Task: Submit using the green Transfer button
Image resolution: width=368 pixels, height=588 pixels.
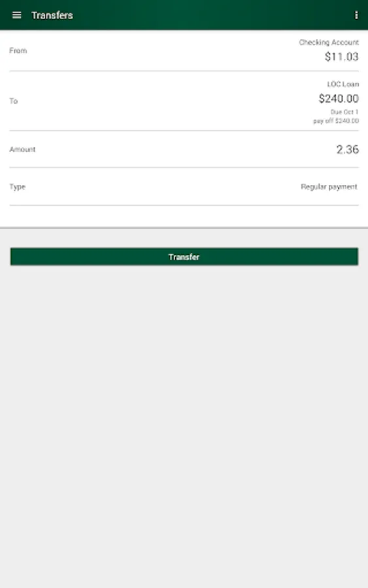Action: [184, 257]
